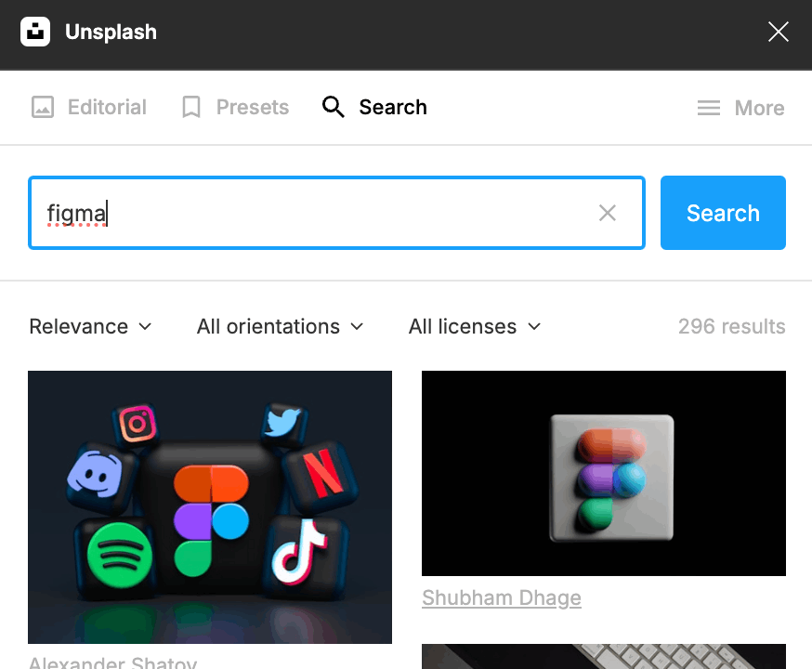This screenshot has width=812, height=669.
Task: Select the keyboard photo thumbnail
Action: (604, 657)
